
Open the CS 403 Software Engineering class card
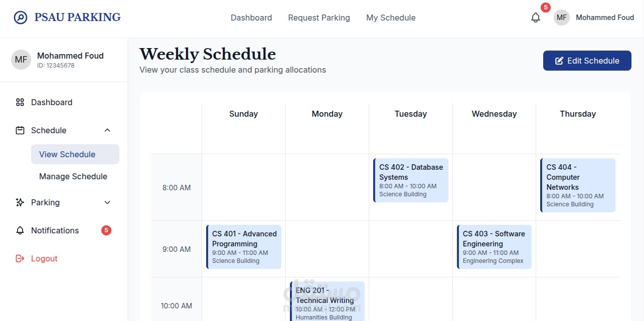(x=495, y=247)
